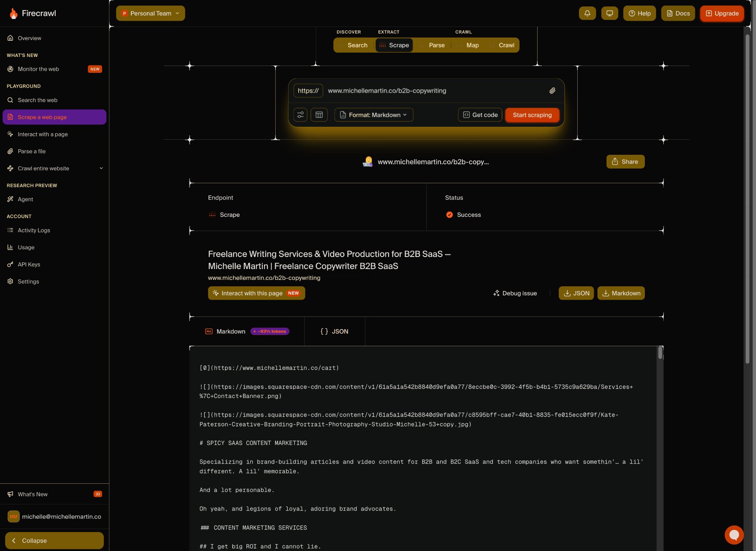Open the https:// protocol selector
Screen dimensions: 756x551
point(308,91)
